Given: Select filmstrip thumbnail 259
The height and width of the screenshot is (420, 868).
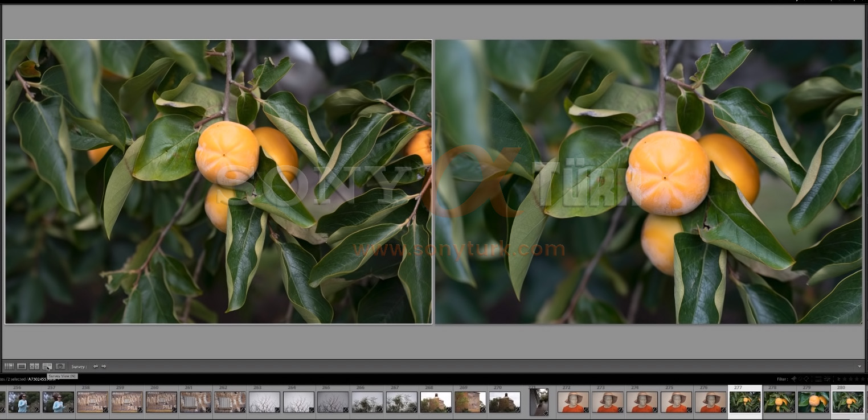Looking at the screenshot, I should click(x=127, y=402).
